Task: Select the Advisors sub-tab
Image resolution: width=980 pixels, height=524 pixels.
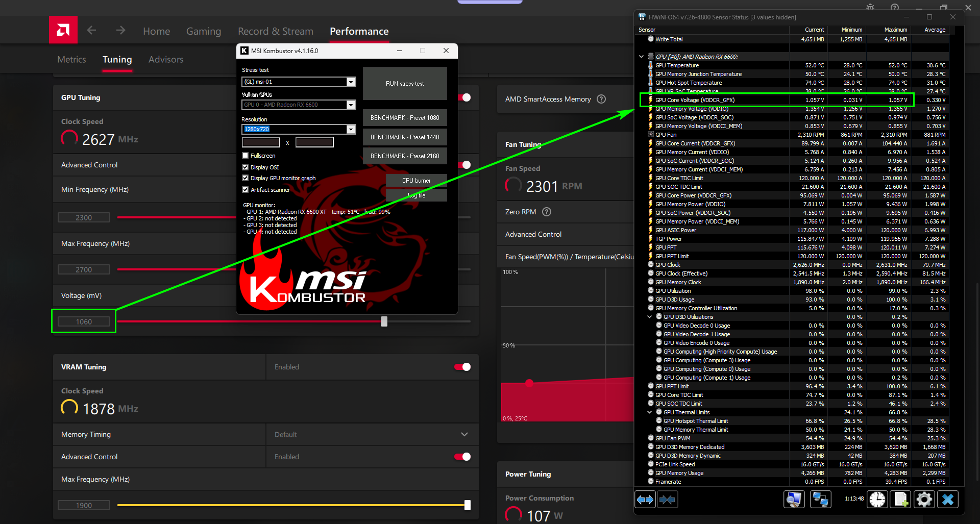Action: [x=166, y=59]
